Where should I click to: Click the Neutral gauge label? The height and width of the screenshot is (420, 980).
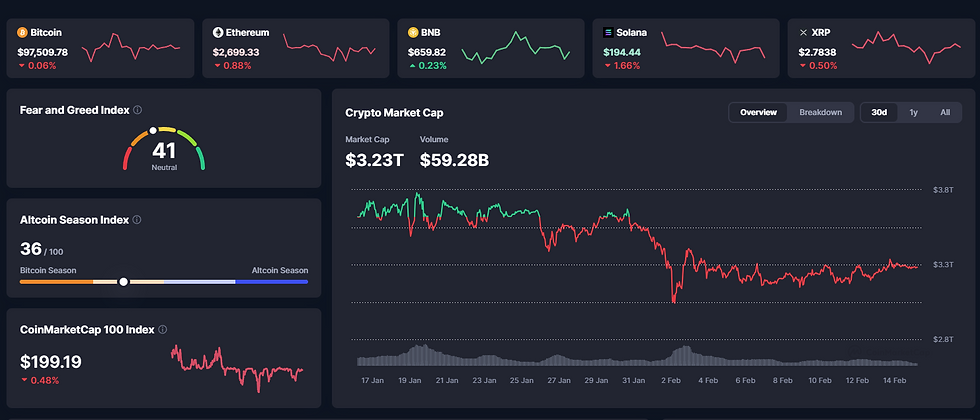point(164,168)
